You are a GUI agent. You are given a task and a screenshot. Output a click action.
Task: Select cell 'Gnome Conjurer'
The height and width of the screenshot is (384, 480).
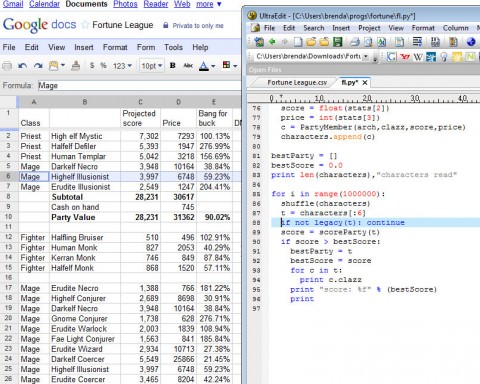(85, 319)
